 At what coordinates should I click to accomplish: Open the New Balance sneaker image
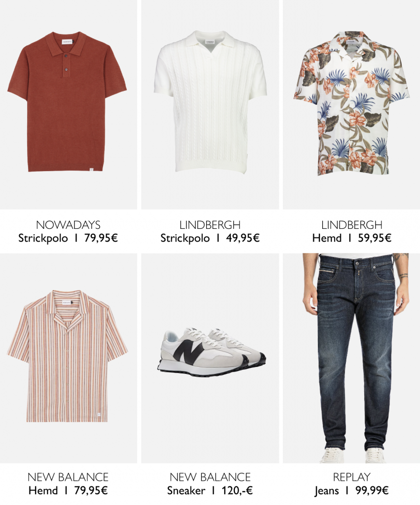[210, 358]
